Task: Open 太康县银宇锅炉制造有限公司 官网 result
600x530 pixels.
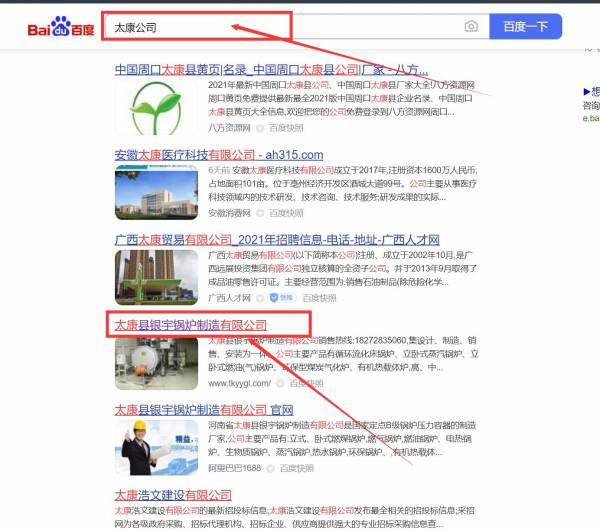Action: [204, 410]
